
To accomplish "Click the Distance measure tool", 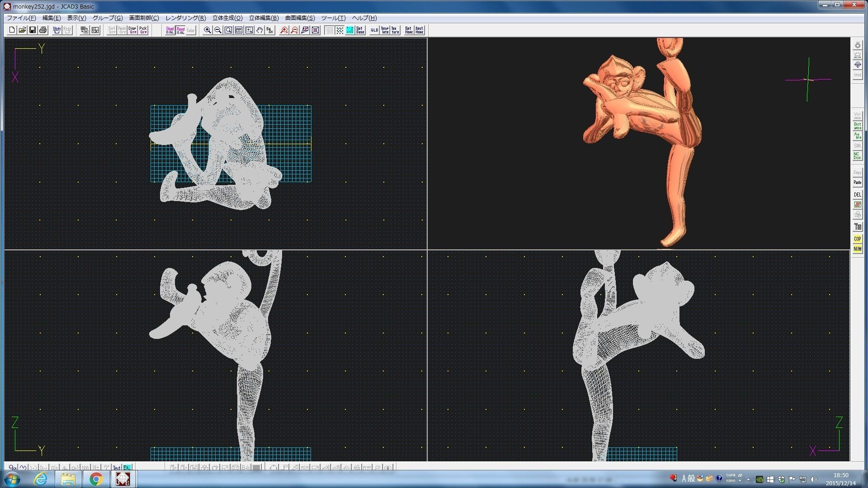I will [857, 126].
